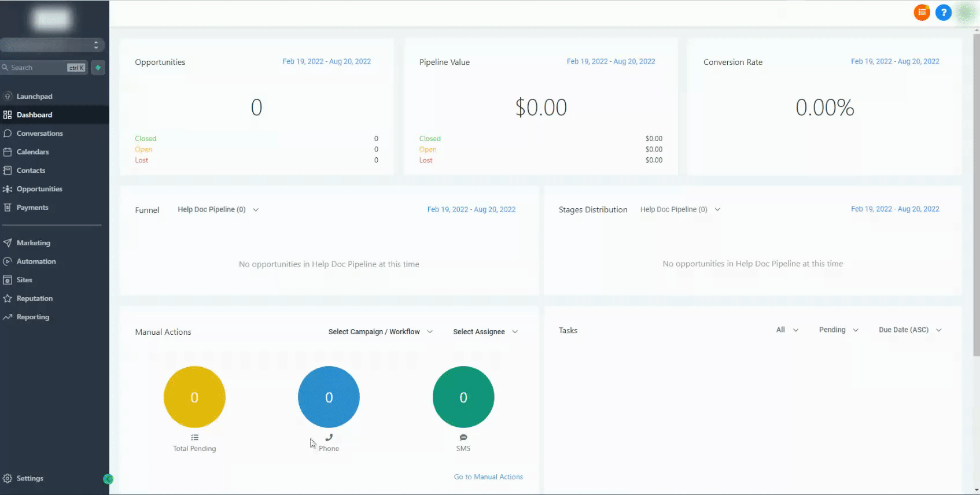980x495 pixels.
Task: Click the Stages Distribution date range
Action: click(895, 209)
